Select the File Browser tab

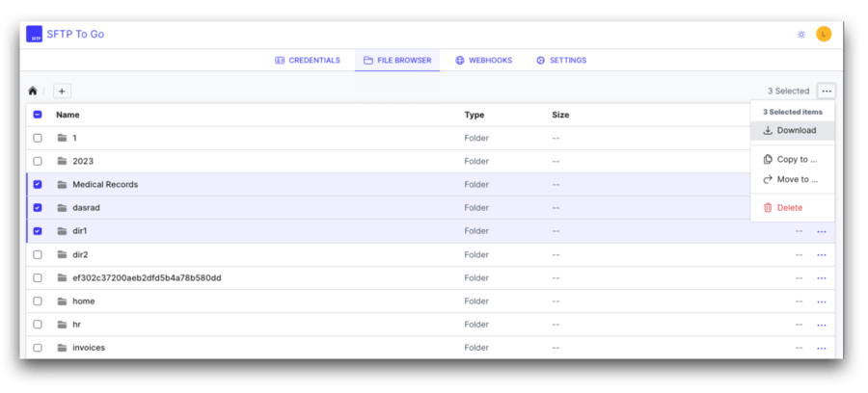397,61
